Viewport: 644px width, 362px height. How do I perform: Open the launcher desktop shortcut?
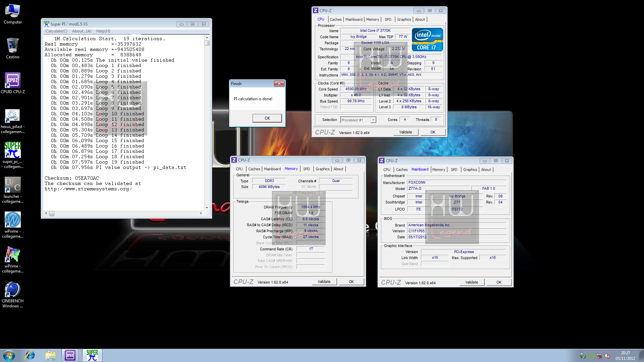pos(13,190)
